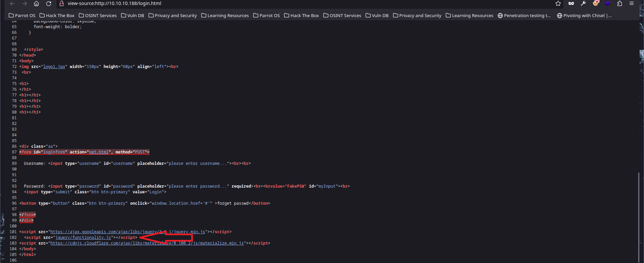
Task: Open the jquery/functionality.js script link
Action: click(83, 238)
